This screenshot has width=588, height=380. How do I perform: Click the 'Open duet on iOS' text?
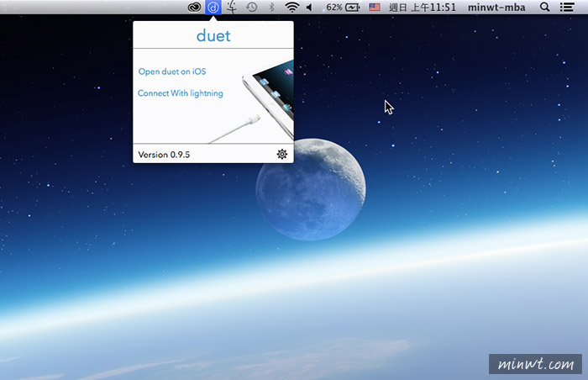pyautogui.click(x=172, y=71)
